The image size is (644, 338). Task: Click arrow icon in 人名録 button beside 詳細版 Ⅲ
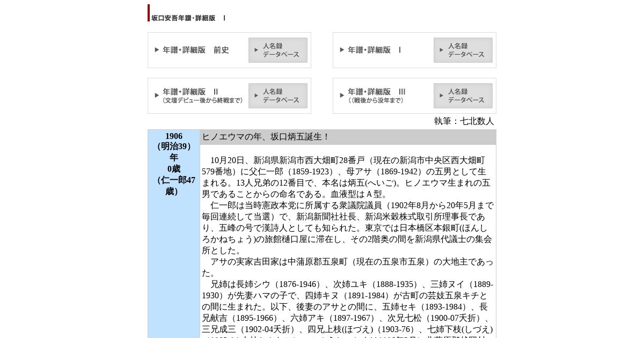click(x=442, y=95)
